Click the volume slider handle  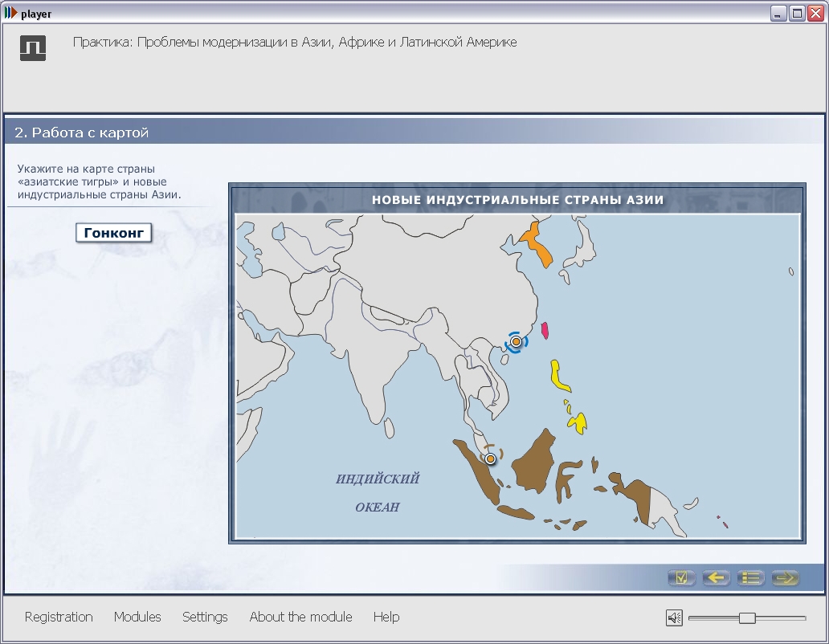(747, 618)
